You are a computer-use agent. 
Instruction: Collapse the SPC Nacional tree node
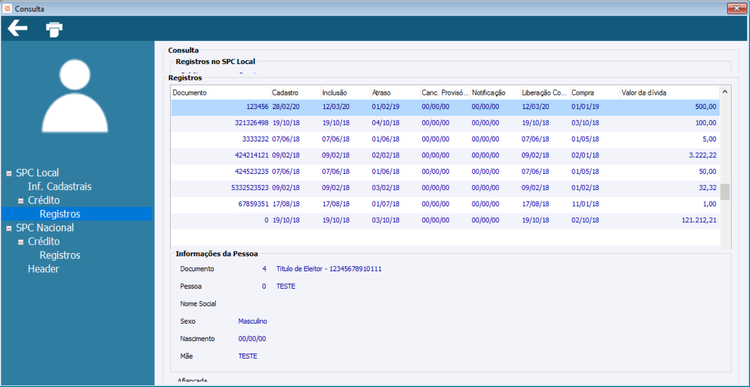coord(9,229)
